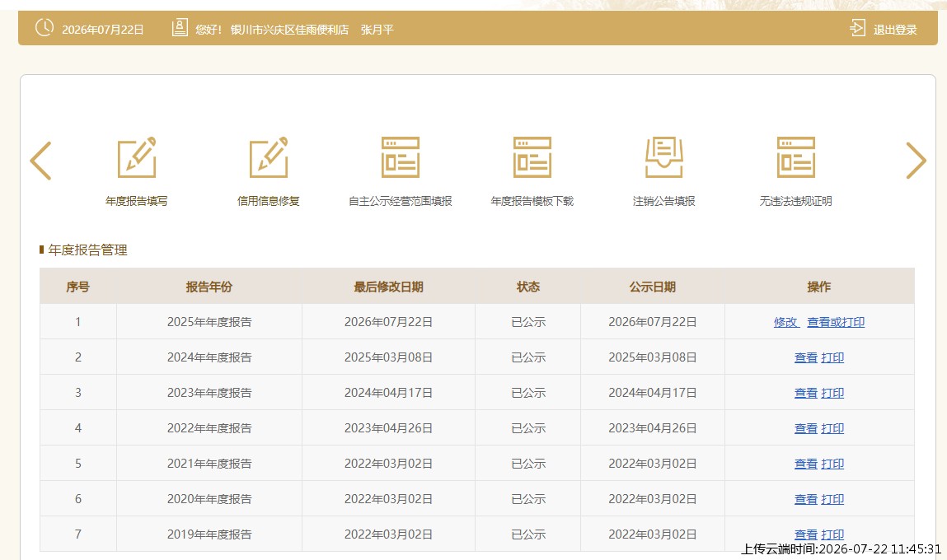Click 查看 for the 2022年年度报告
Viewport: 947px width, 560px height.
pyautogui.click(x=806, y=428)
